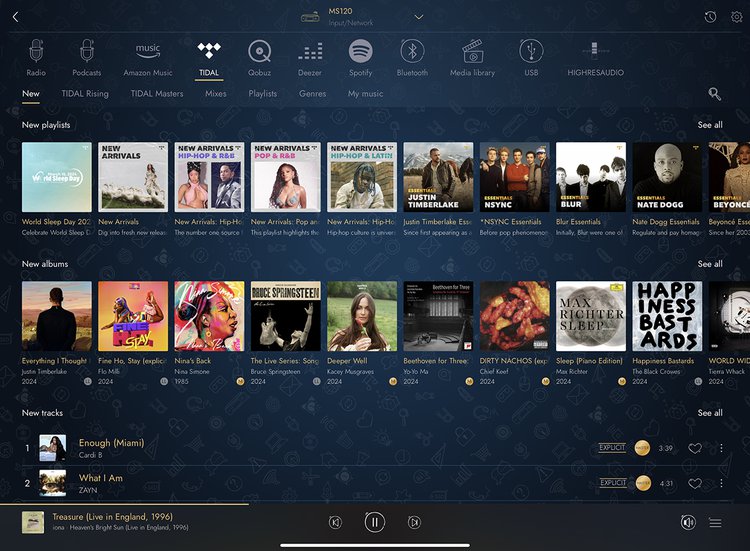Open the history clock icon

(710, 17)
